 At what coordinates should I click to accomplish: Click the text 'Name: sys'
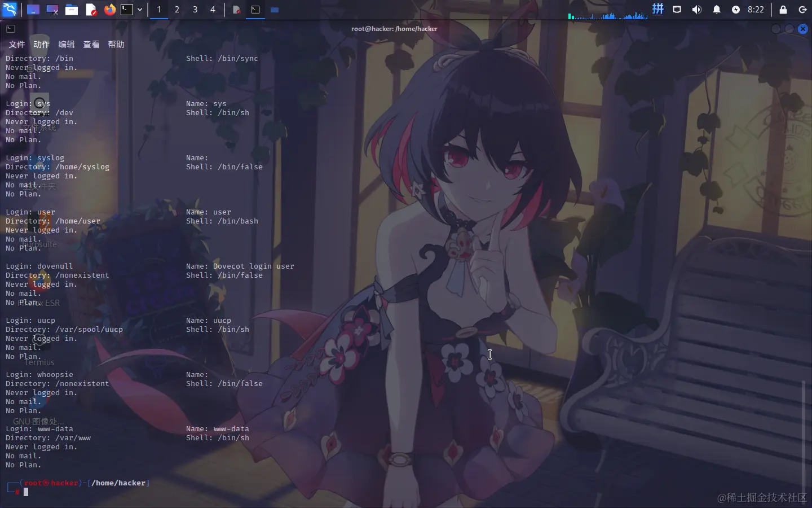tap(206, 104)
